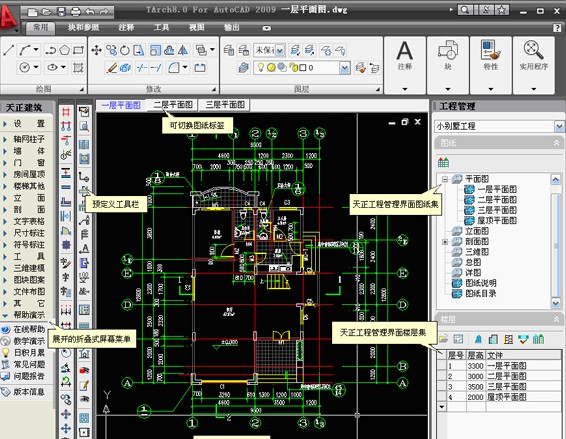The width and height of the screenshot is (566, 439).
Task: Click the Undo arrow in quick access toolbar
Action: click(x=90, y=12)
